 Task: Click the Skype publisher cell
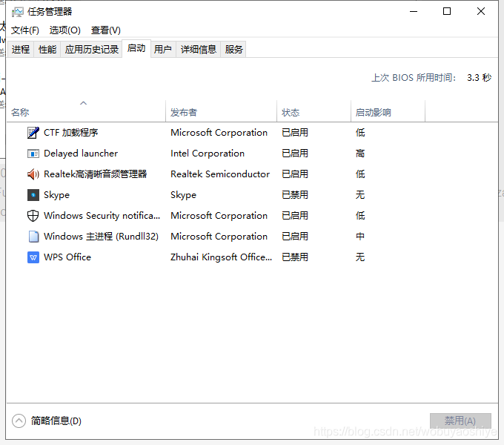tap(183, 195)
